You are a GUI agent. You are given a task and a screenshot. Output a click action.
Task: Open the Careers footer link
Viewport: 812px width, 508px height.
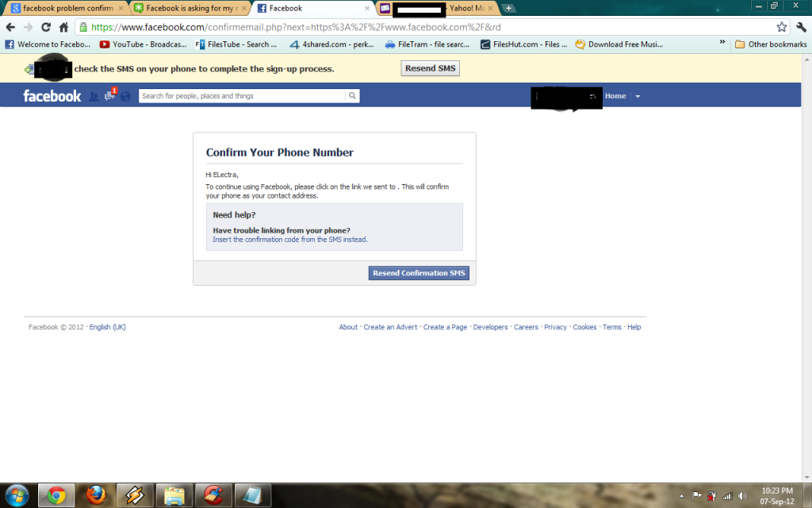click(527, 327)
